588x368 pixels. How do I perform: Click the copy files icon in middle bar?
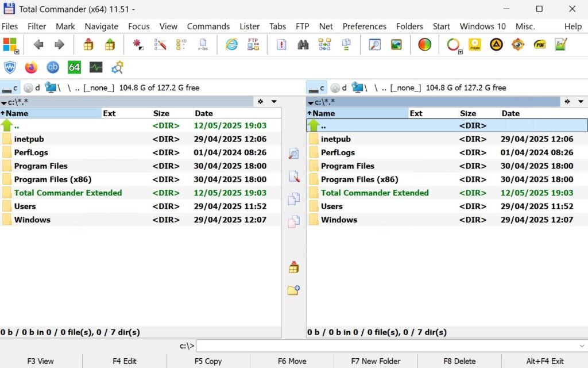pyautogui.click(x=293, y=198)
